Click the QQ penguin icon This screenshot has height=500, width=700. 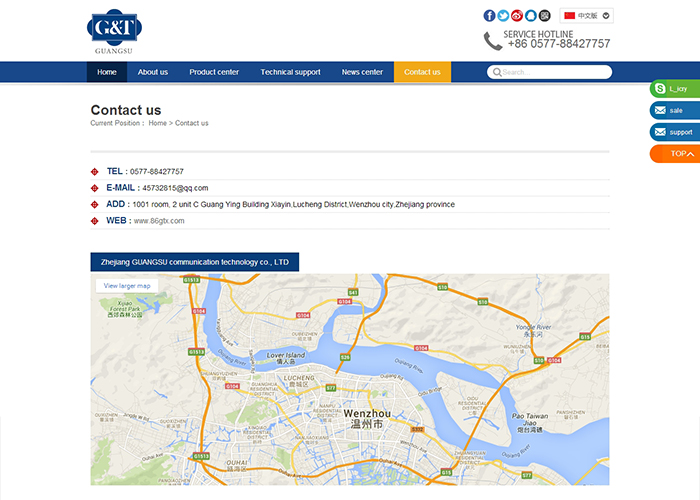(x=531, y=16)
